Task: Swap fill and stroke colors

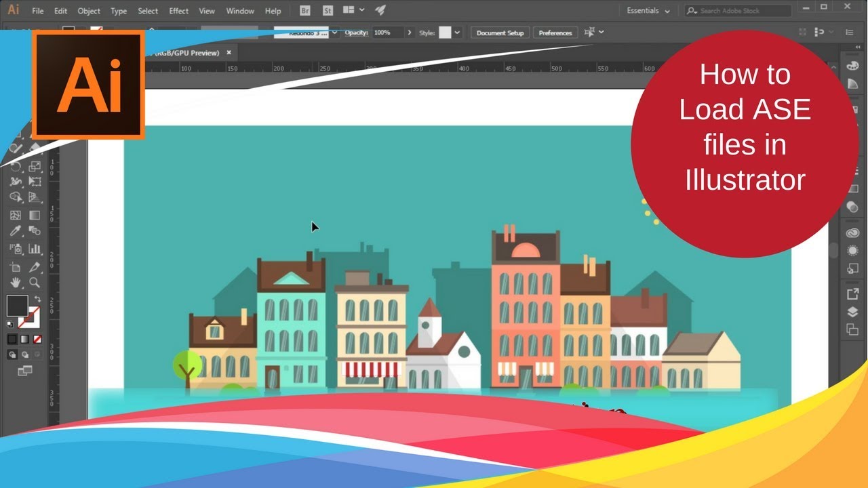Action: click(x=37, y=299)
